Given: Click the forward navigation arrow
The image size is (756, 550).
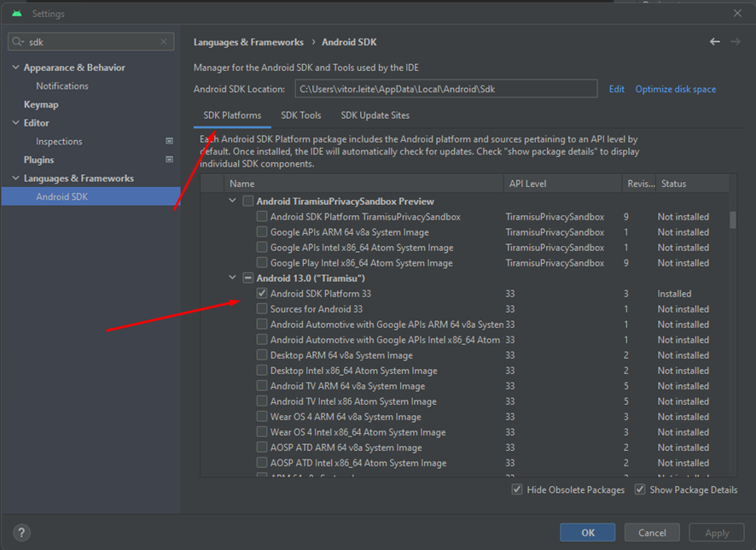Looking at the screenshot, I should pos(735,42).
